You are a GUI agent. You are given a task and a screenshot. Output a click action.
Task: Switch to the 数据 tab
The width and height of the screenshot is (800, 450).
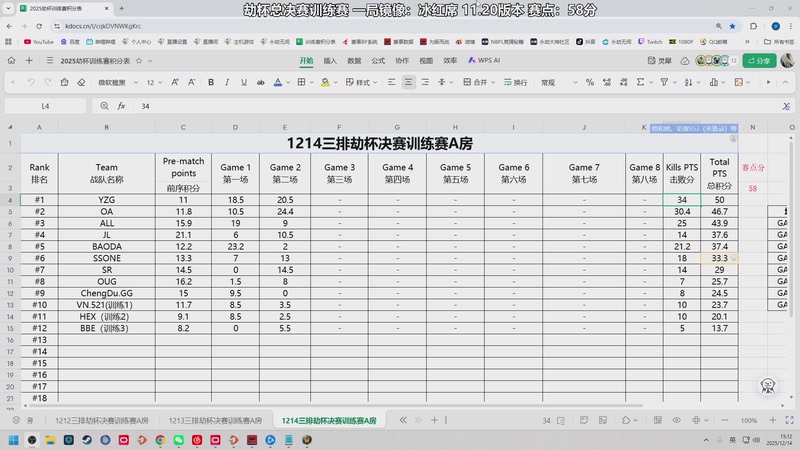[354, 60]
